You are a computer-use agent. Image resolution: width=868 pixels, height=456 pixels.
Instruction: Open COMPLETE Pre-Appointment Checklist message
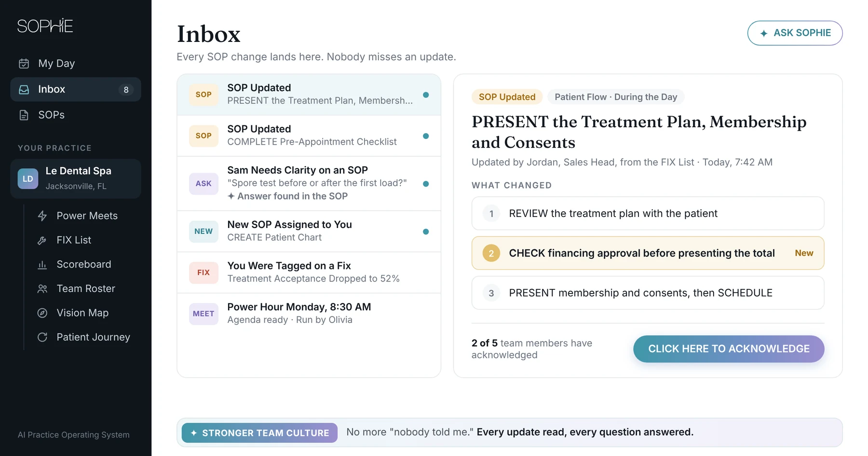pyautogui.click(x=309, y=136)
